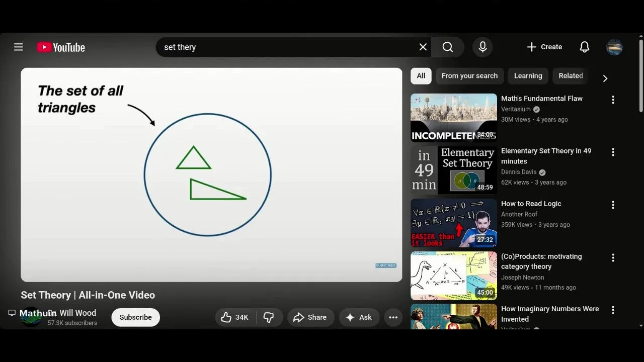
Task: Open options for How to Read Logic
Action: click(x=613, y=205)
